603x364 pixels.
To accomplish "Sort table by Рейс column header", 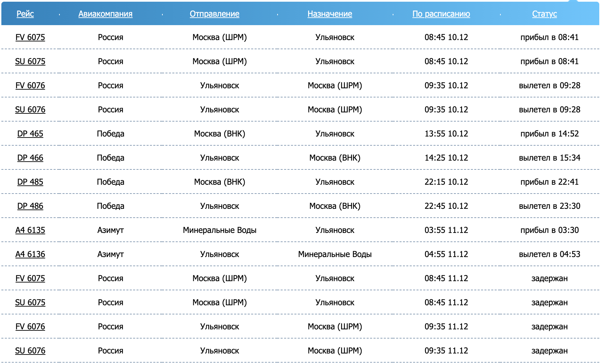I will pyautogui.click(x=25, y=14).
